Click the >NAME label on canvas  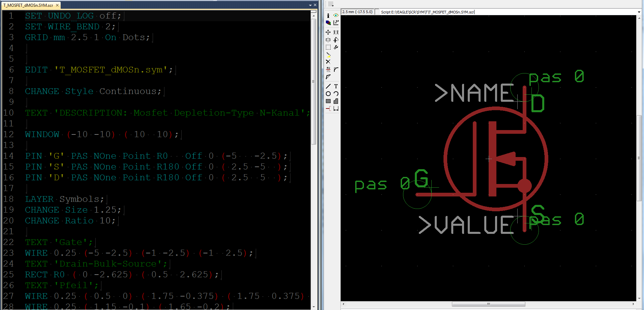tap(474, 93)
